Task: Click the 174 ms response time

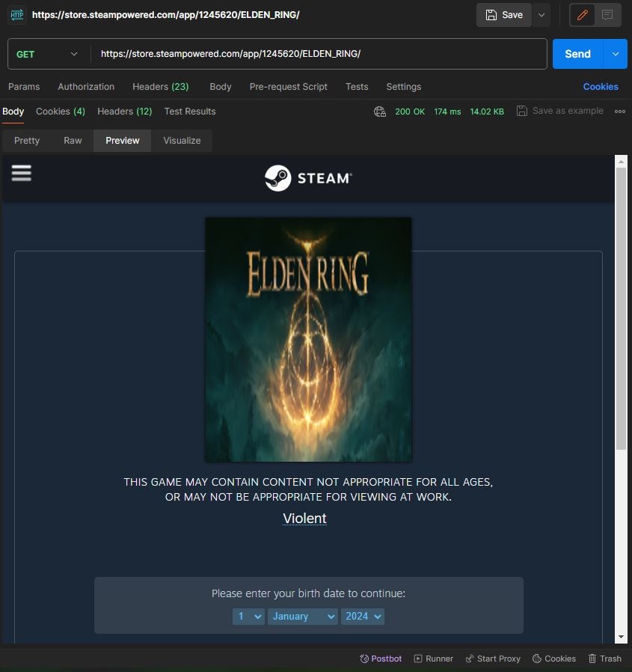Action: [447, 112]
